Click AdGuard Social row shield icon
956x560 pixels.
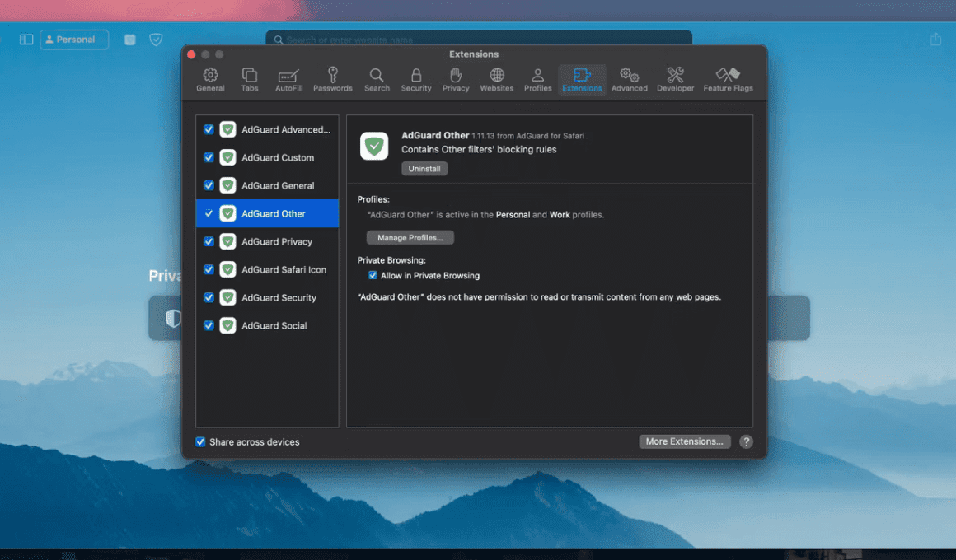coord(228,325)
